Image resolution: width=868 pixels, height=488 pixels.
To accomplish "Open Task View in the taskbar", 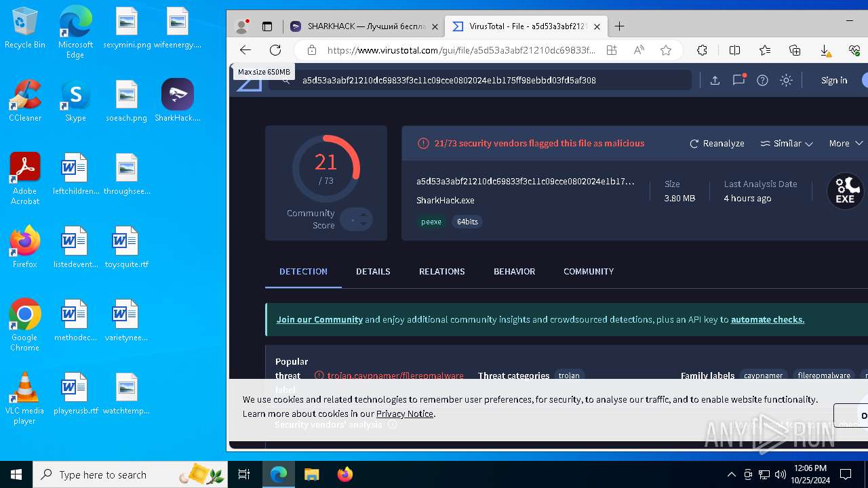I will coord(244,474).
